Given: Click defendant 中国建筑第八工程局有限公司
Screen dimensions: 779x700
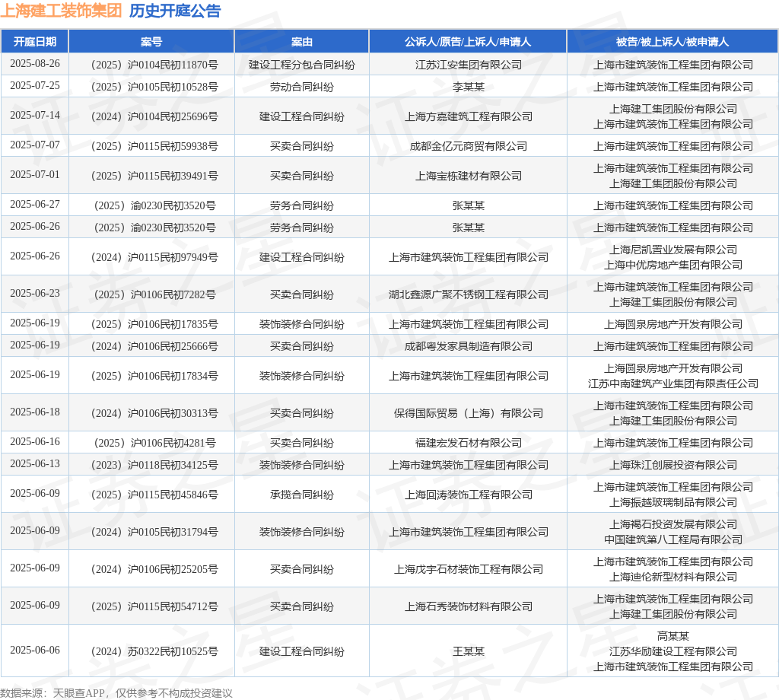Looking at the screenshot, I should point(673,539).
